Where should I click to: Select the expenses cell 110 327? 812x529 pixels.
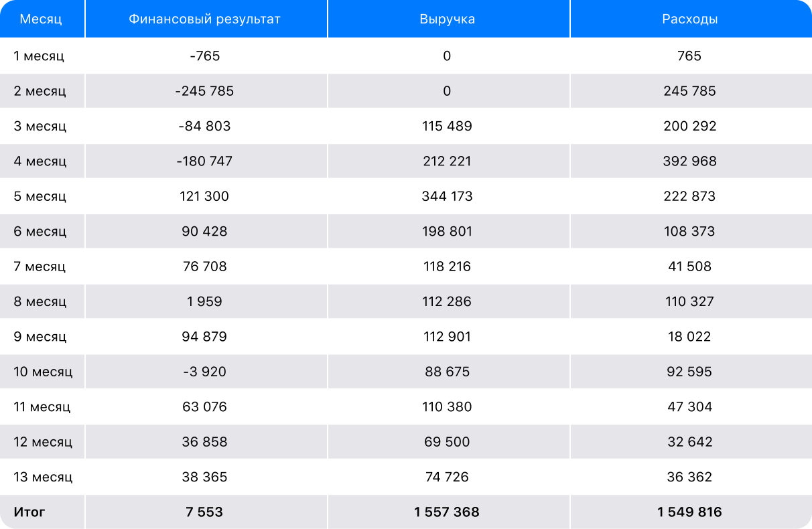[x=689, y=301]
